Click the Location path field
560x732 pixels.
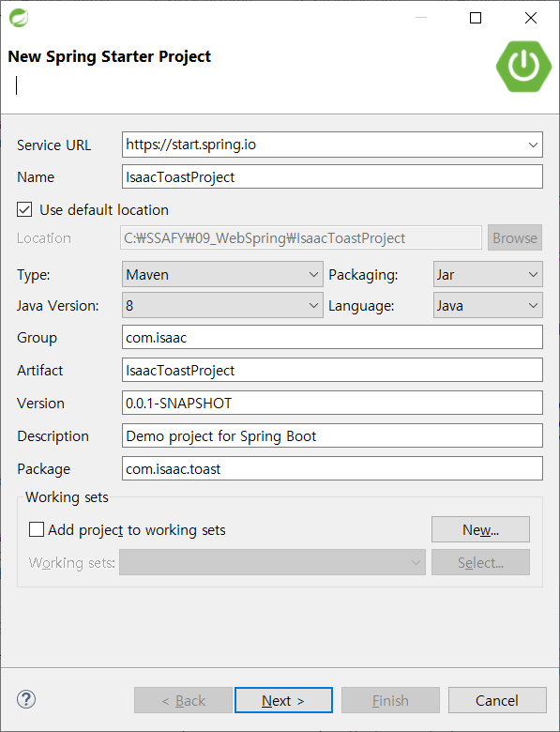[x=301, y=237]
